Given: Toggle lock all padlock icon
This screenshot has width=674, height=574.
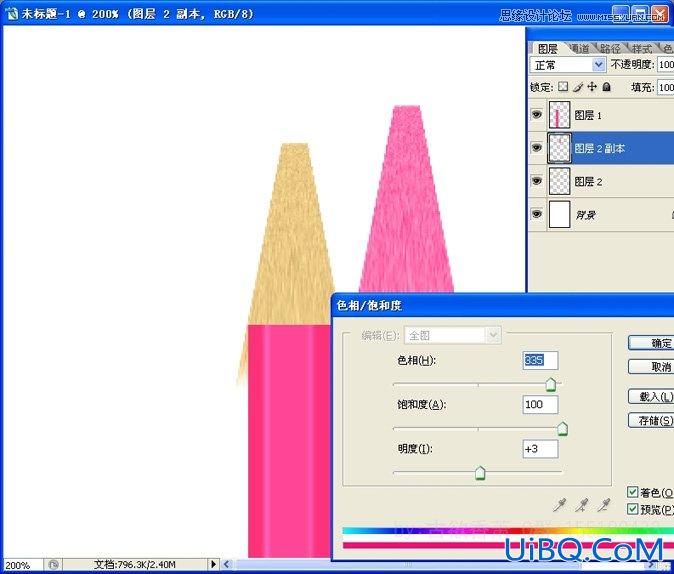Looking at the screenshot, I should pos(607,87).
